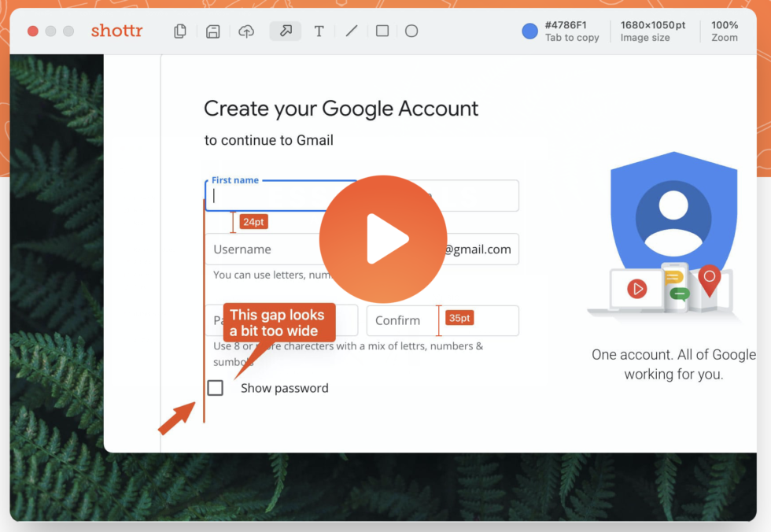Viewport: 771px width, 532px height.
Task: Click the copy to clipboard icon
Action: pyautogui.click(x=180, y=31)
